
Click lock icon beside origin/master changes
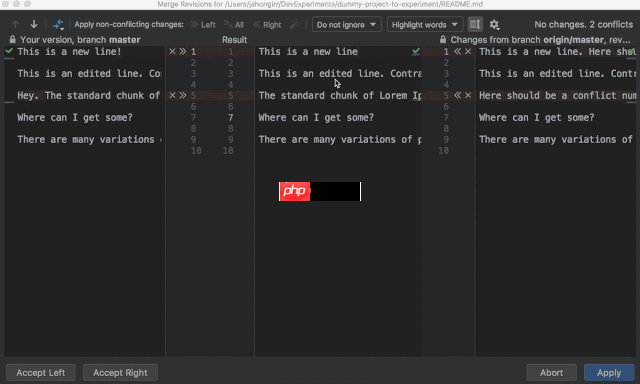click(443, 40)
